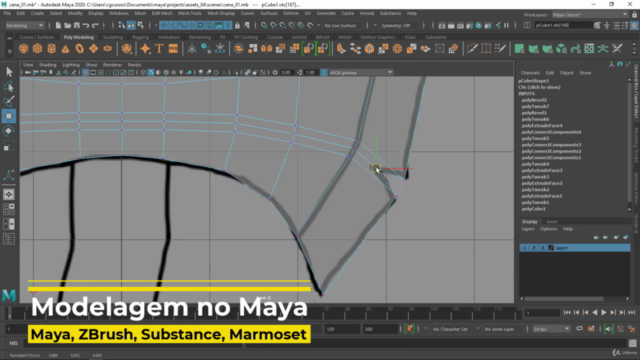
Task: Switch to the Rigging shelf tab
Action: coord(140,37)
